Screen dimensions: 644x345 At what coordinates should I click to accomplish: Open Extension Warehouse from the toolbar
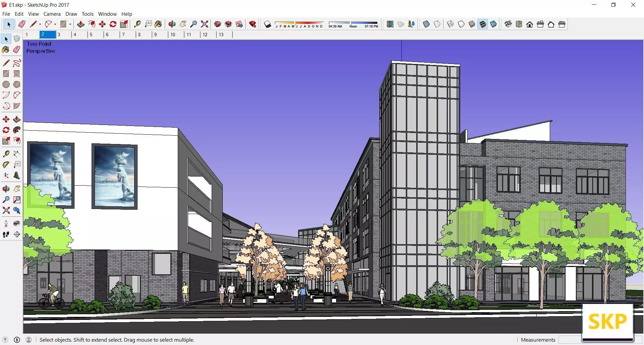pos(228,24)
